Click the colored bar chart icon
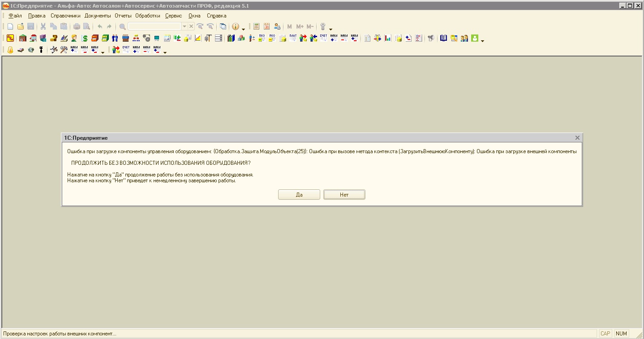Image resolution: width=644 pixels, height=339 pixels. (x=388, y=38)
